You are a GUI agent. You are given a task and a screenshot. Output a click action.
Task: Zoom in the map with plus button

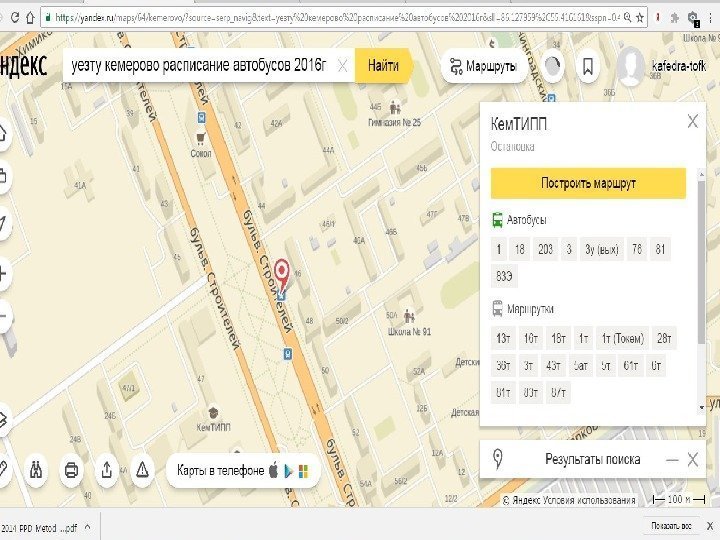[2, 274]
